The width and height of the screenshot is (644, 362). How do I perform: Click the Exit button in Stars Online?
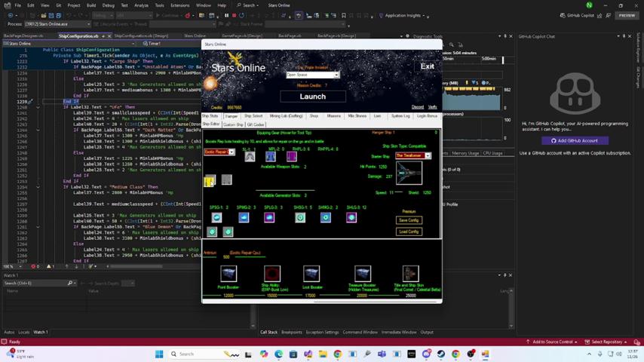pyautogui.click(x=427, y=66)
